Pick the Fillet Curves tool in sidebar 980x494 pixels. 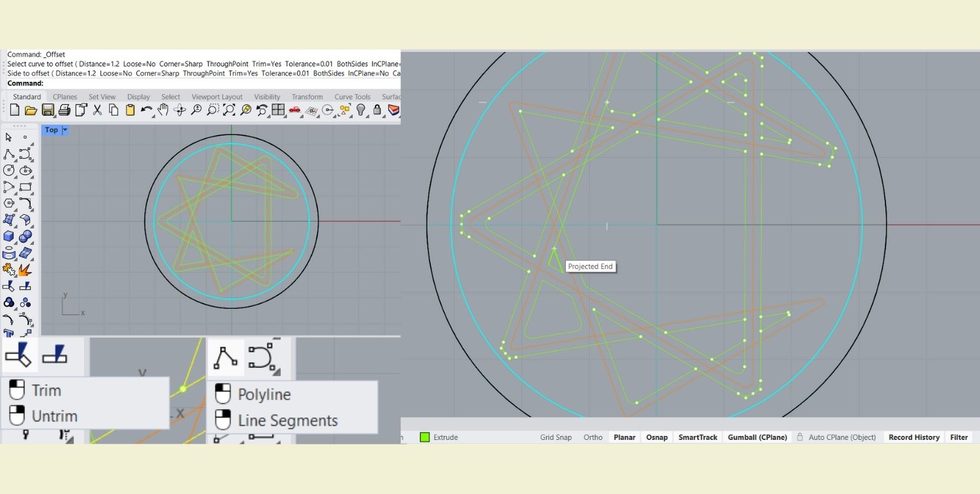point(25,203)
